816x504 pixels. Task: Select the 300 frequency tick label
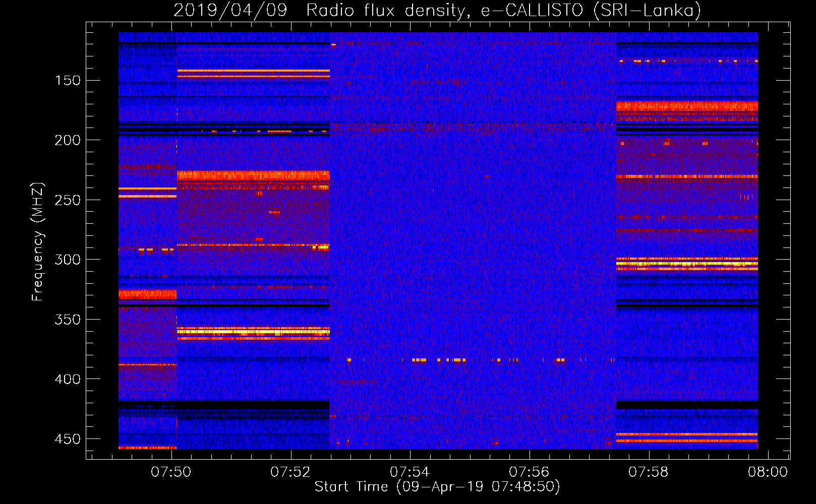68,260
